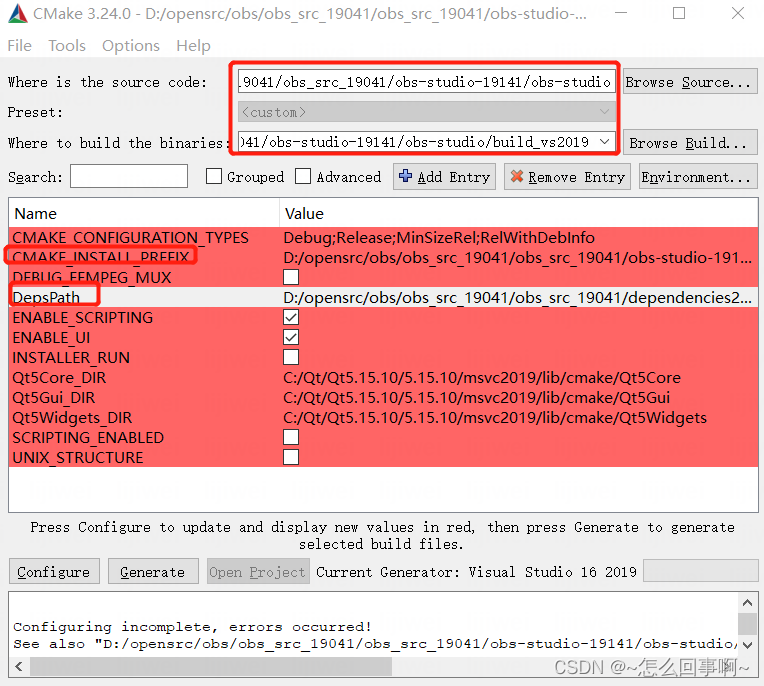Image resolution: width=764 pixels, height=686 pixels.
Task: Click the CMake logo in title bar
Action: click(18, 14)
